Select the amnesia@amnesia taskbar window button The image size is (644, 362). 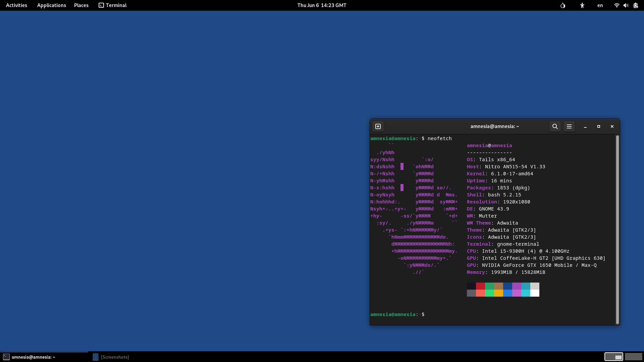point(44,357)
